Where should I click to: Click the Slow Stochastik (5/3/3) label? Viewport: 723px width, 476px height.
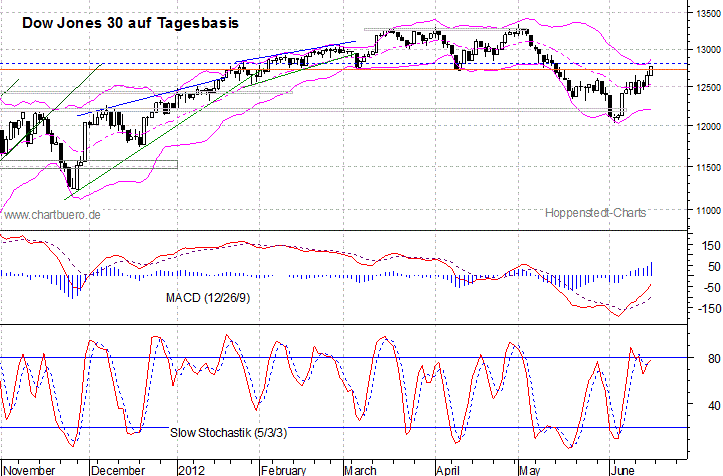click(228, 433)
